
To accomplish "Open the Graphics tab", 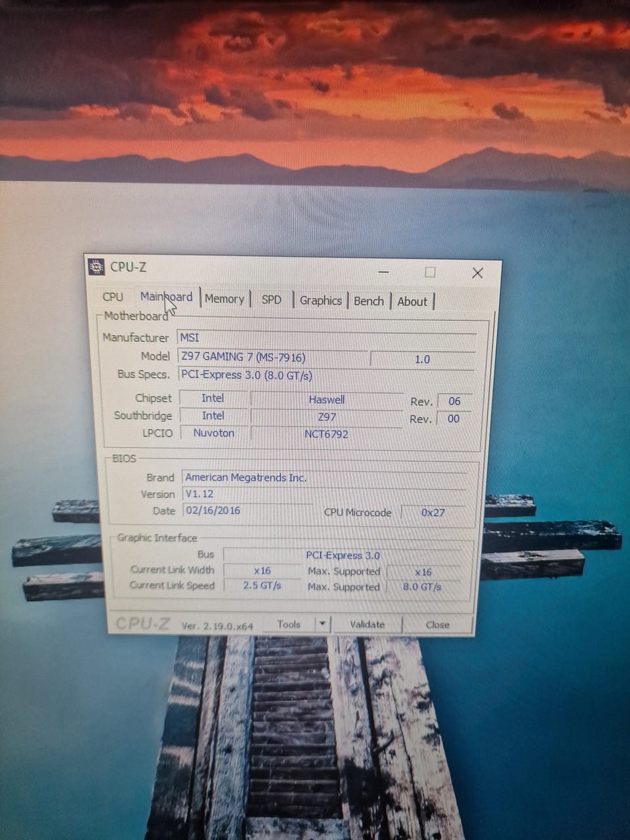I will [320, 301].
